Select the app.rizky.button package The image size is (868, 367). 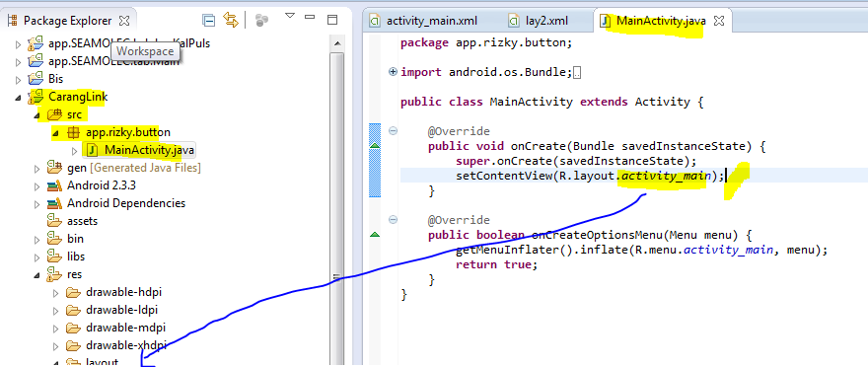pyautogui.click(x=128, y=132)
